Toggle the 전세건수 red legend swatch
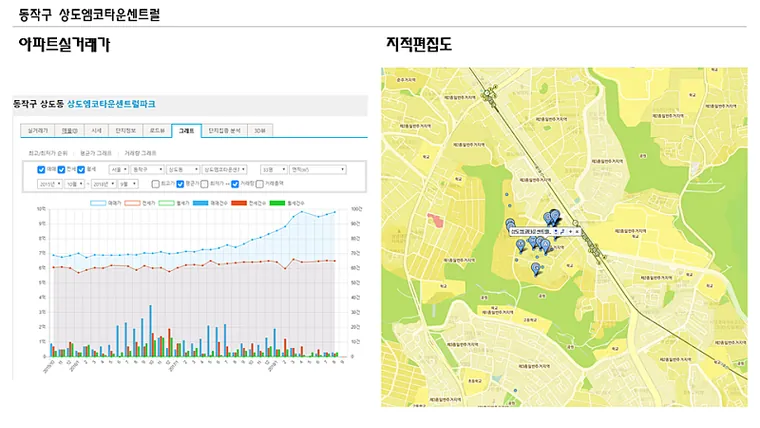 239,204
